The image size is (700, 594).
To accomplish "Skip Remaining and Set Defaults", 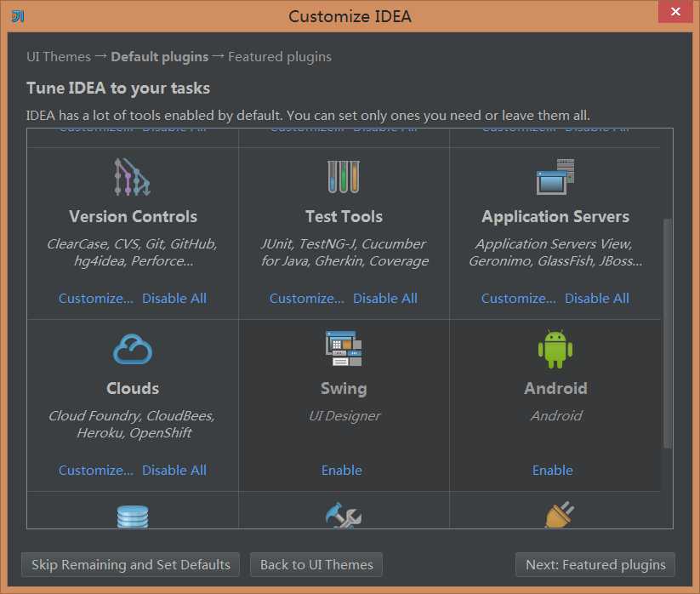I will tap(130, 565).
